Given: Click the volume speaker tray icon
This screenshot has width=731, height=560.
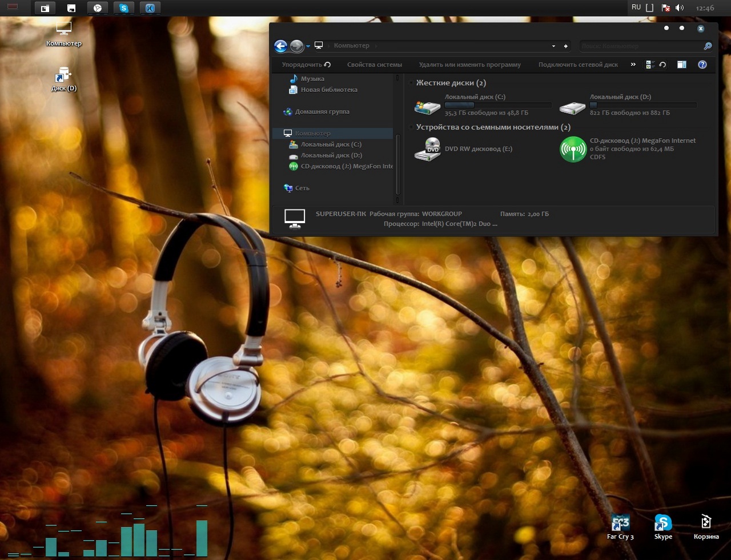Looking at the screenshot, I should click(680, 8).
